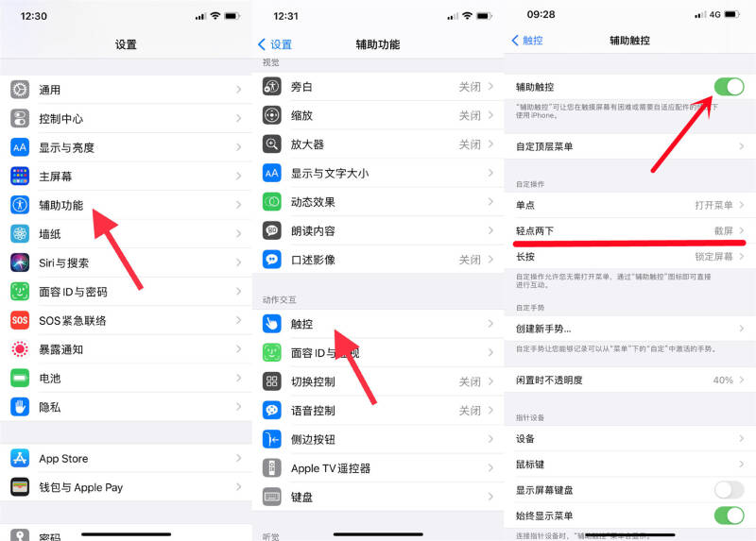Tap the 主屏幕 home screen icon

20,177
